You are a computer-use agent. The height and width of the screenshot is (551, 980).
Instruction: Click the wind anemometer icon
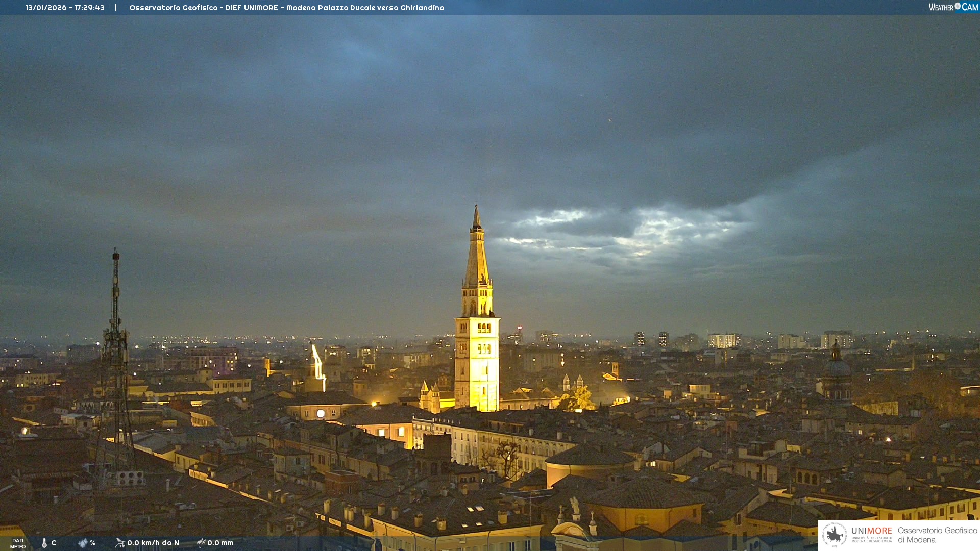[120, 543]
